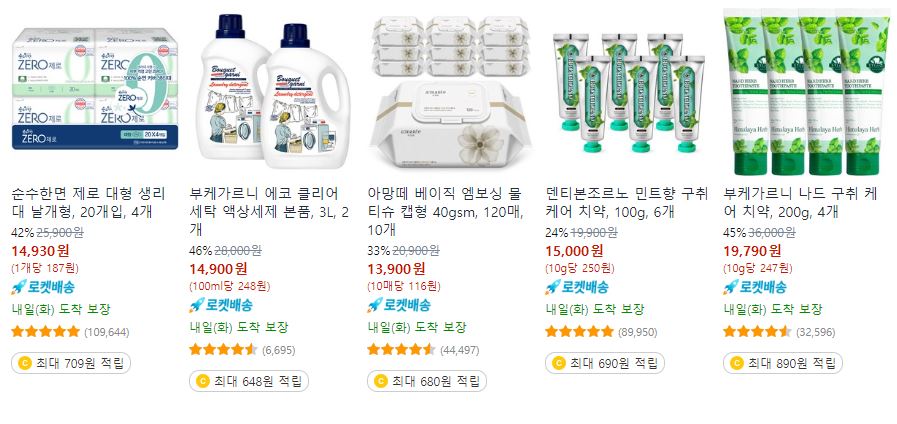Click the rocket delivery badge for the wet tissue
This screenshot has height=424, width=897.
399,305
